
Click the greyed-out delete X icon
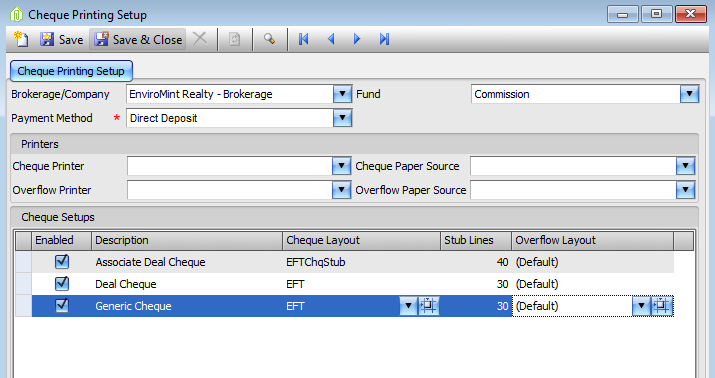(x=200, y=39)
